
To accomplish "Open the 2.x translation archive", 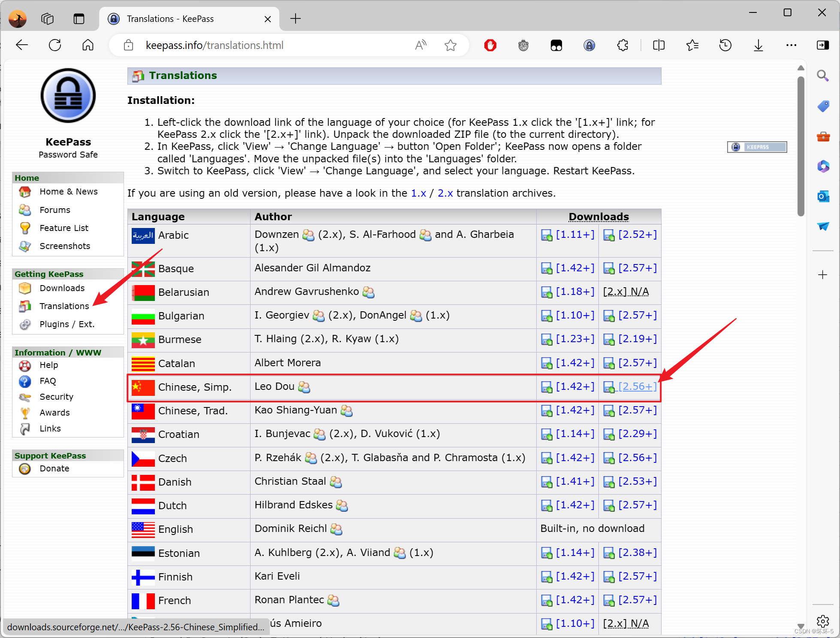I will point(445,193).
